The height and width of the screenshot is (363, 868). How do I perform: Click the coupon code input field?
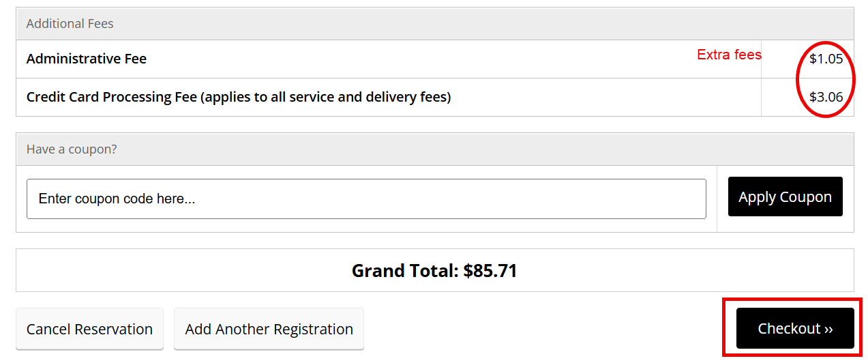pos(366,199)
